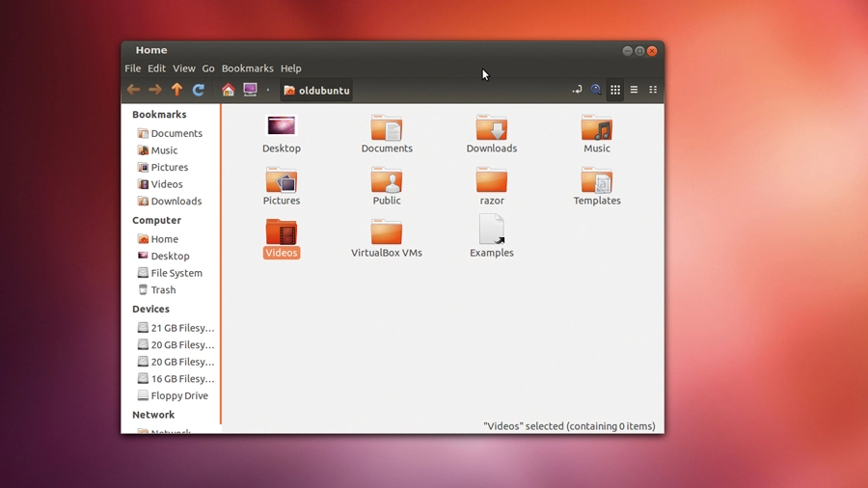The image size is (868, 488).
Task: Open the Bookmarks menu
Action: pos(248,68)
